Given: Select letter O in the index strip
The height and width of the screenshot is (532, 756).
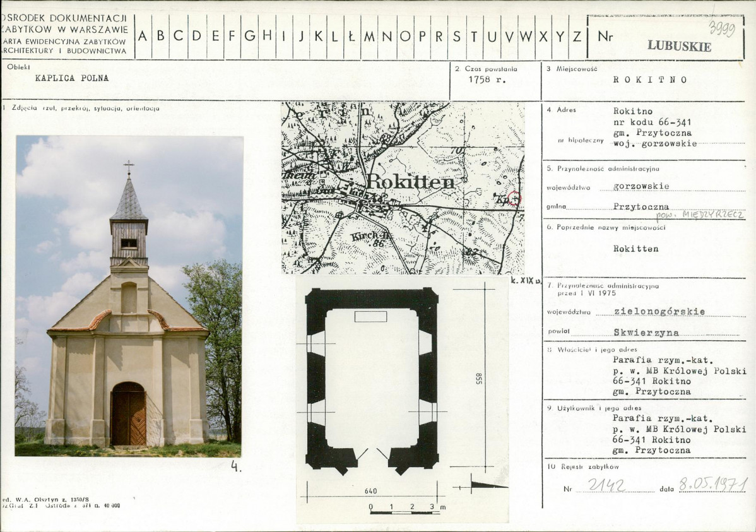Looking at the screenshot, I should 405,36.
